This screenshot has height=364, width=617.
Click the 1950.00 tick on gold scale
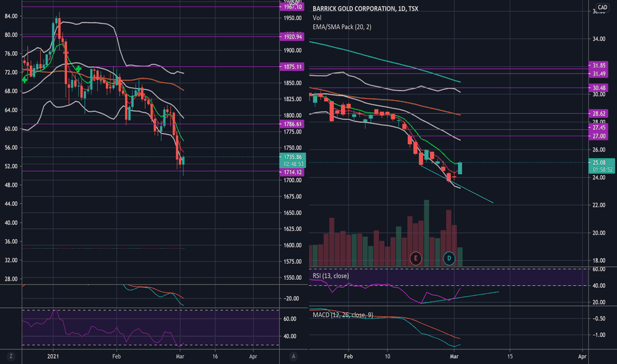[x=293, y=18]
